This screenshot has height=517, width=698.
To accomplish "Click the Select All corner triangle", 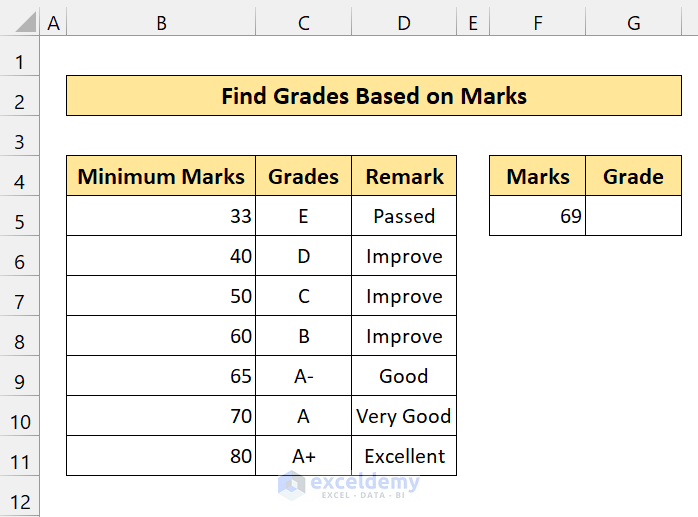I will [x=20, y=22].
